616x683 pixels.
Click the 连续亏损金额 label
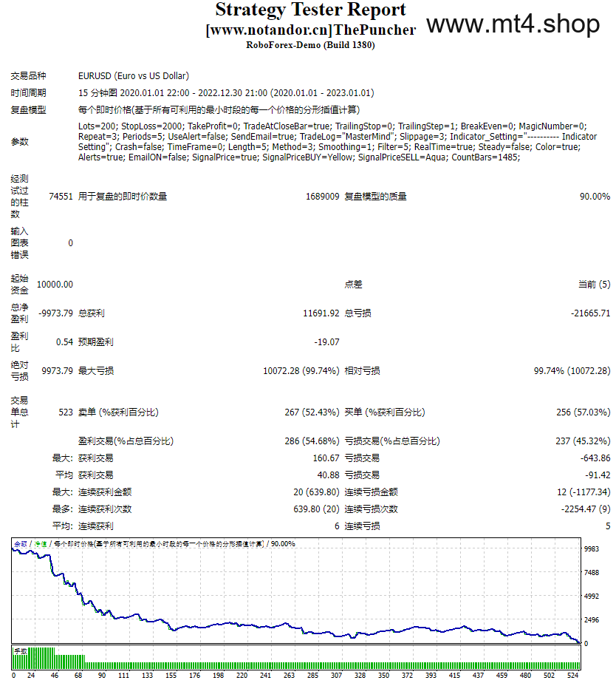click(372, 492)
